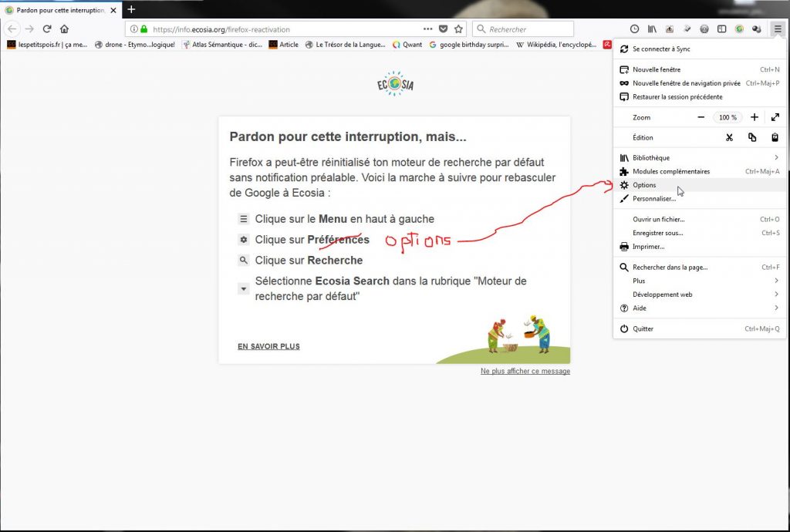790x532 pixels.
Task: Open a new tab with plus button
Action: 131,9
